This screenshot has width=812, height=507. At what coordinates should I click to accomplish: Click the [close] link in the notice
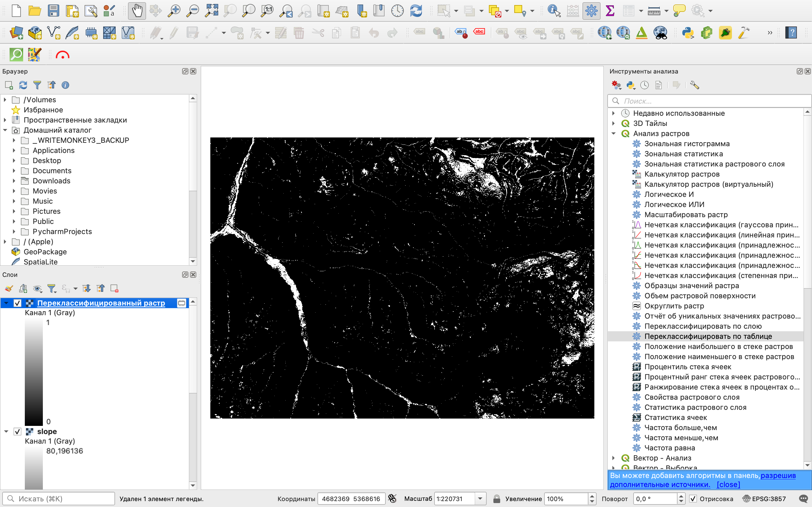coord(728,484)
